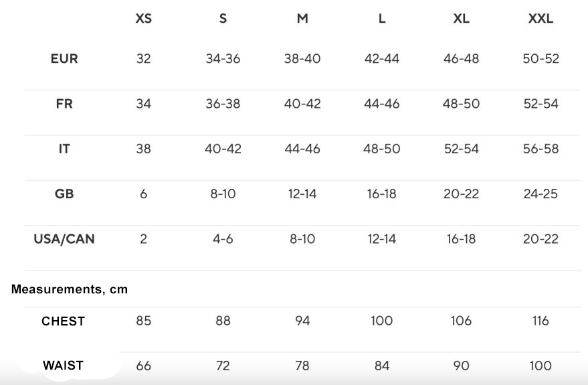Select GB value 24-25 for size XXL
This screenshot has width=588, height=385.
(x=541, y=194)
